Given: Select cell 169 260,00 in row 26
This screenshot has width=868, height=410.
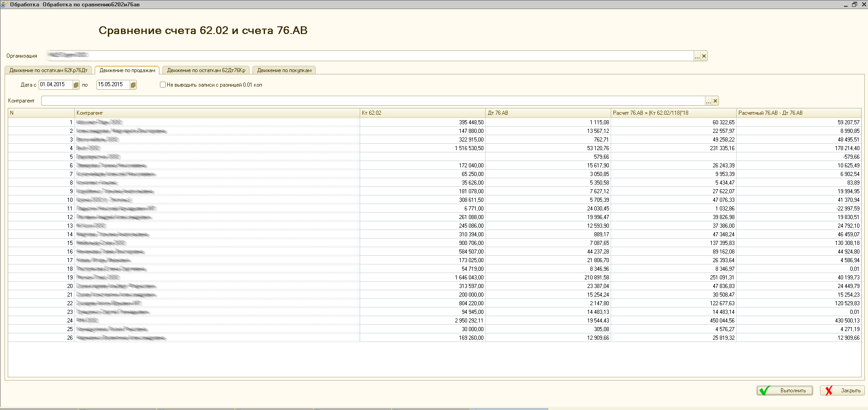Looking at the screenshot, I should point(423,338).
